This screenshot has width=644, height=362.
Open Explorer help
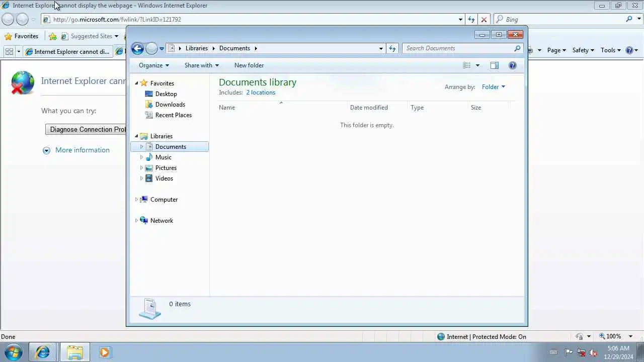[513, 65]
